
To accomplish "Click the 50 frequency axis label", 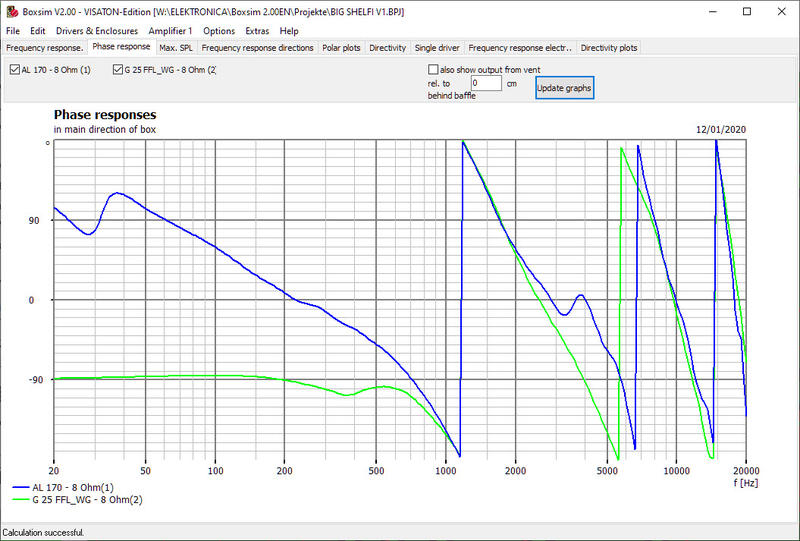I will click(x=145, y=471).
